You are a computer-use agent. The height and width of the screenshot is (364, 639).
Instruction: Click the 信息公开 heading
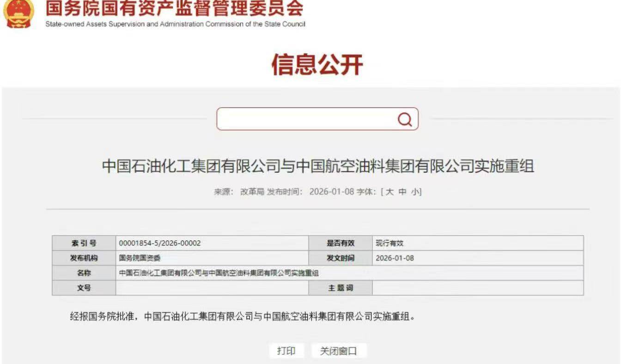point(317,64)
